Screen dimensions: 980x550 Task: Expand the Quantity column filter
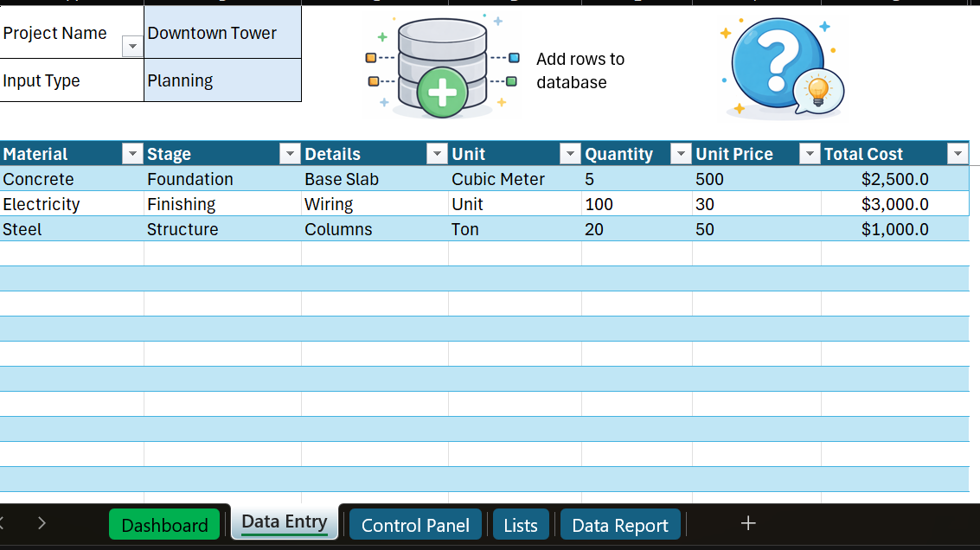(x=681, y=155)
